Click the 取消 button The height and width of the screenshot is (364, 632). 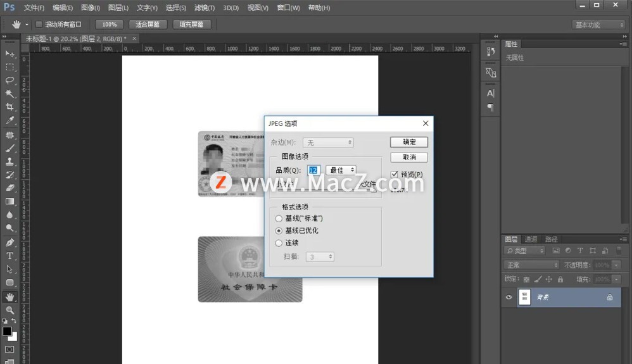(x=409, y=157)
